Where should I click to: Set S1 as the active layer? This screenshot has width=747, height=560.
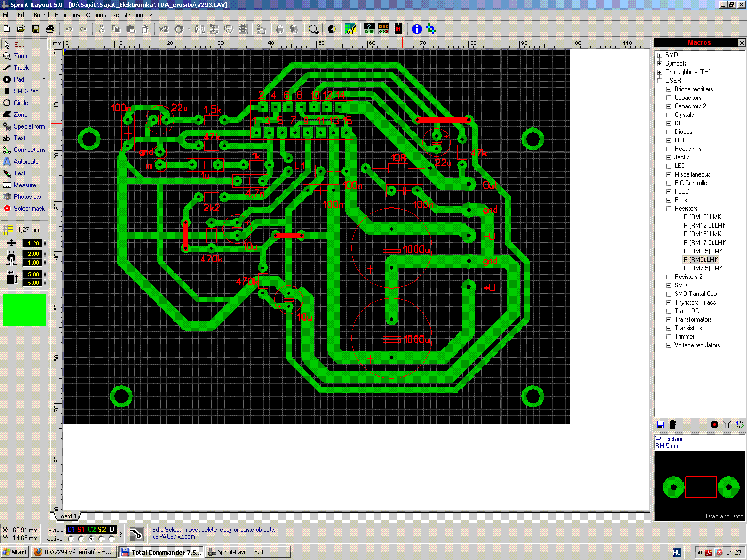81,539
